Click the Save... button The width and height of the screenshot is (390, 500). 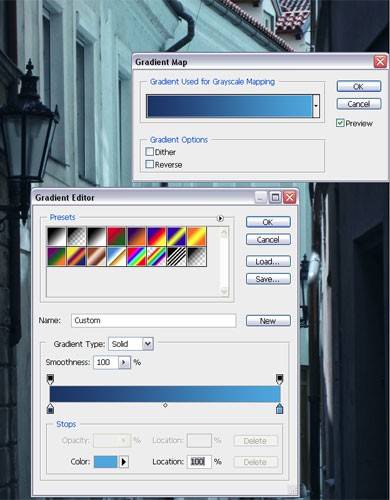point(268,279)
